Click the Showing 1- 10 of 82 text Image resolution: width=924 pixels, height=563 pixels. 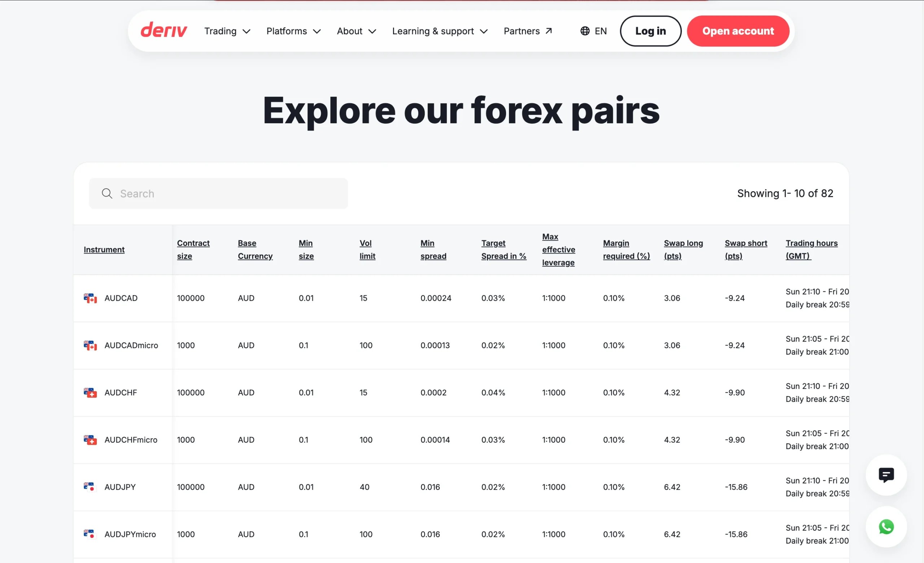785,193
